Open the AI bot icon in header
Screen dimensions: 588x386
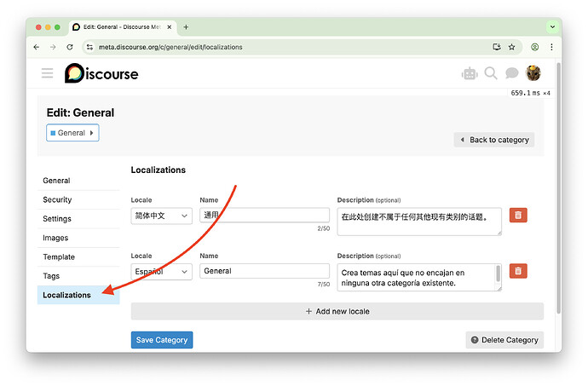click(470, 73)
